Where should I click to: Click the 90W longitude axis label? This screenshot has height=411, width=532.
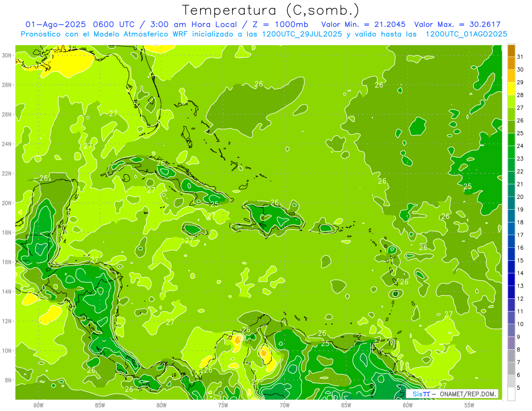point(39,405)
